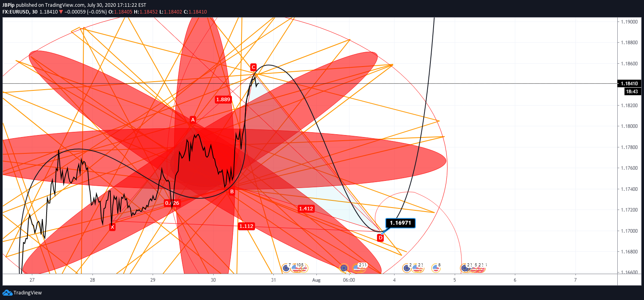Click the low value L:1.18402
Image resolution: width=644 pixels, height=300 pixels.
click(171, 12)
